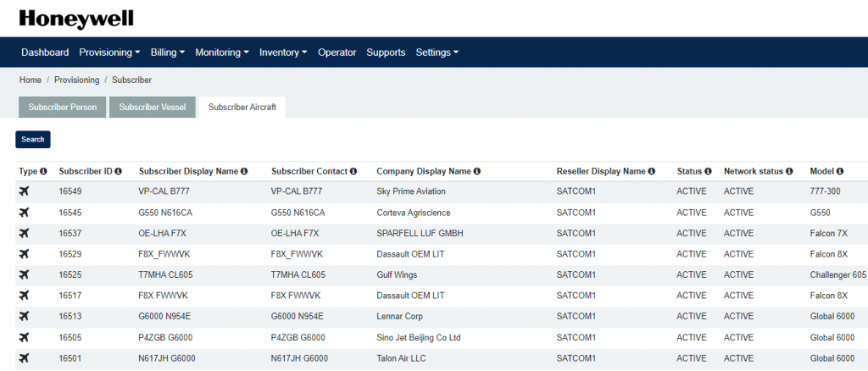Open the Dashboard page
The width and height of the screenshot is (868, 371).
[x=45, y=53]
